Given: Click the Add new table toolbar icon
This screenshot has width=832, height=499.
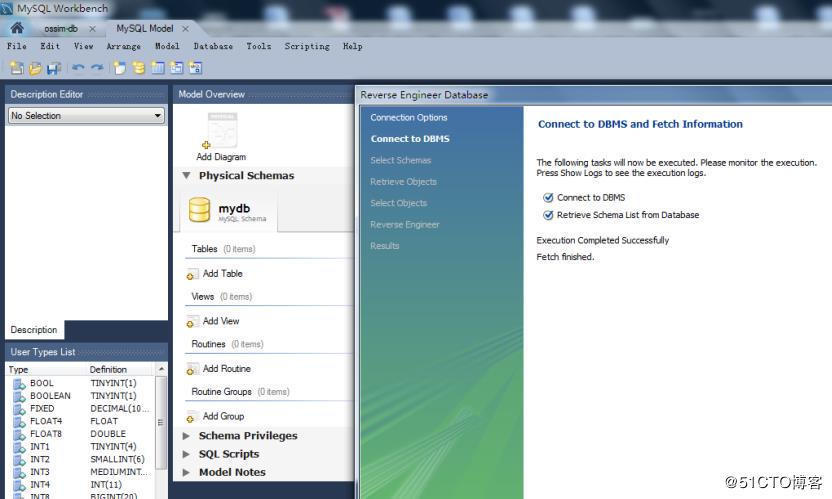Looking at the screenshot, I should pos(158,68).
